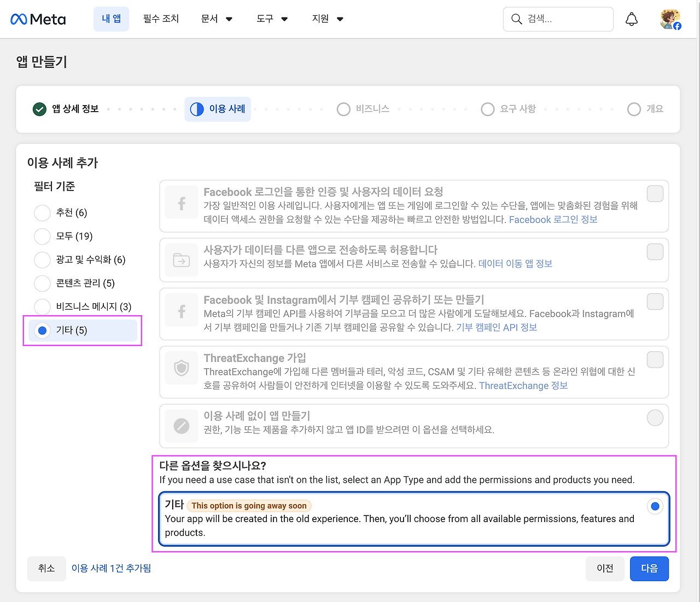Select the 기타 (5) filter radio
The image size is (700, 602).
pyautogui.click(x=42, y=331)
